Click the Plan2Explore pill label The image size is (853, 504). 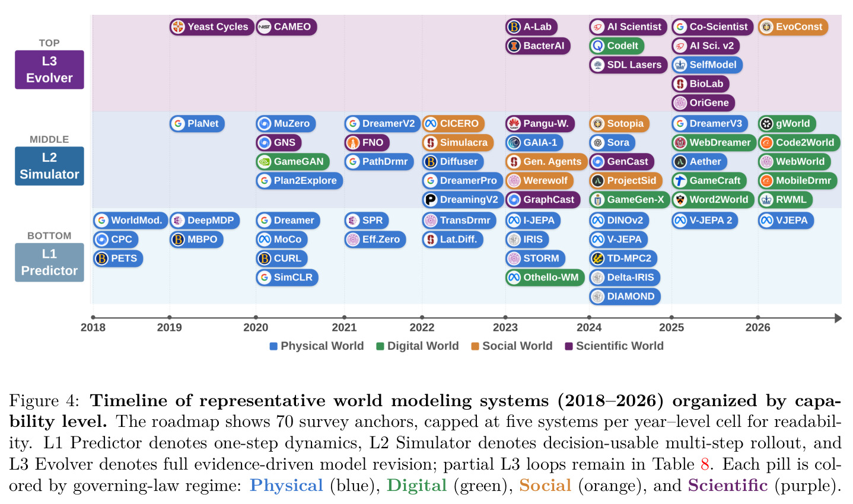[305, 180]
